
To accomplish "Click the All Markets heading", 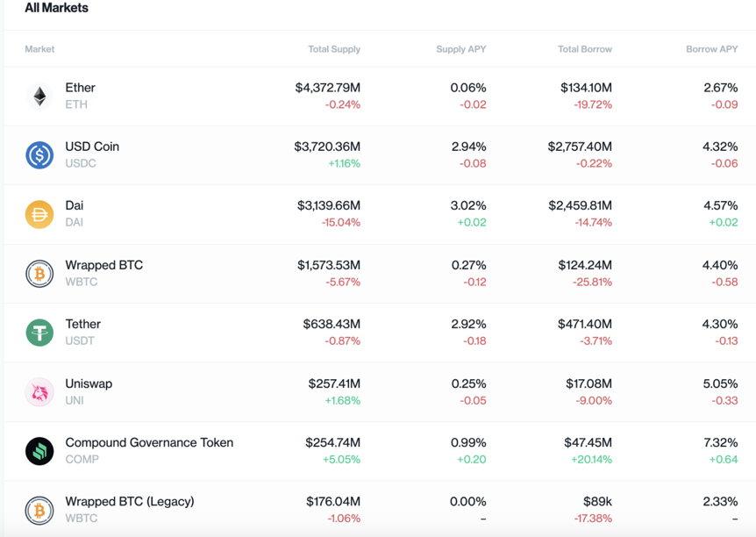I will [56, 8].
